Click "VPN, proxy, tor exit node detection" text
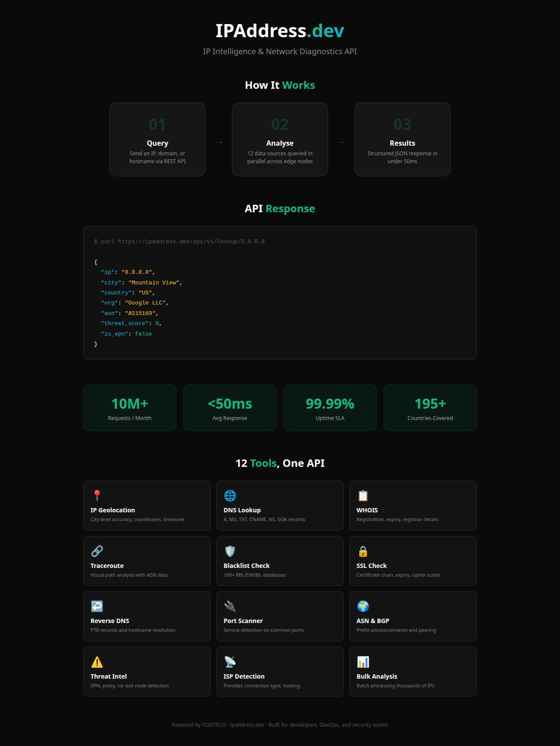The height and width of the screenshot is (746, 560). (129, 686)
